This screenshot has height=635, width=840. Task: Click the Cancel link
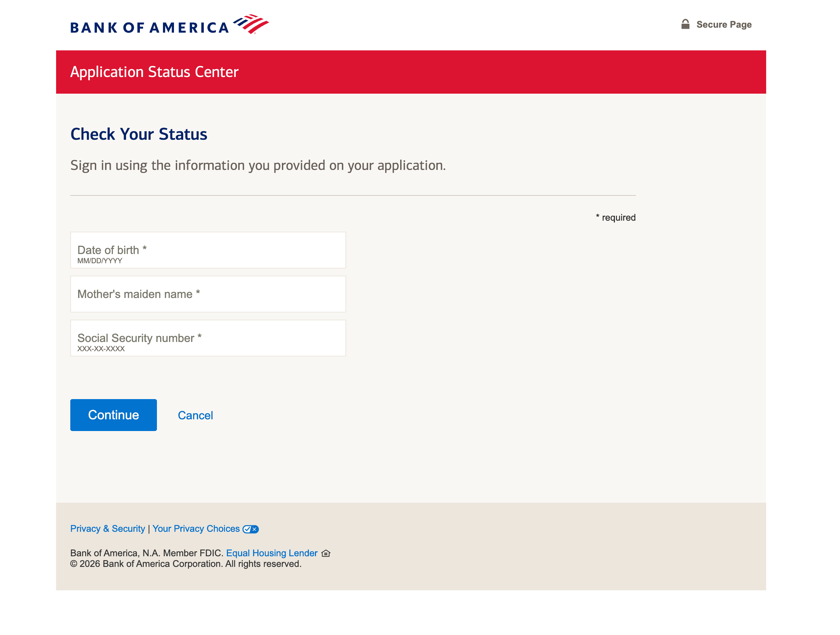pos(195,415)
